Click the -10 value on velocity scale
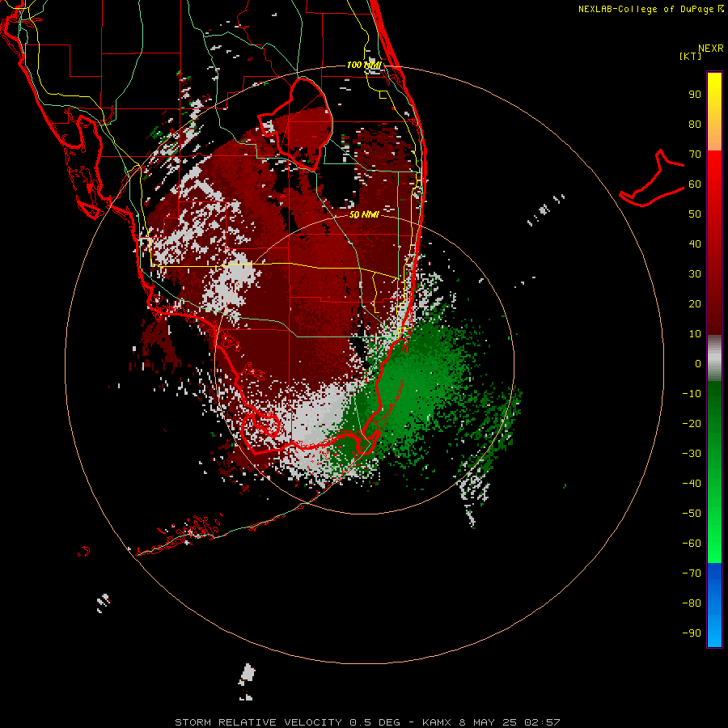The height and width of the screenshot is (728, 728). coord(692,394)
